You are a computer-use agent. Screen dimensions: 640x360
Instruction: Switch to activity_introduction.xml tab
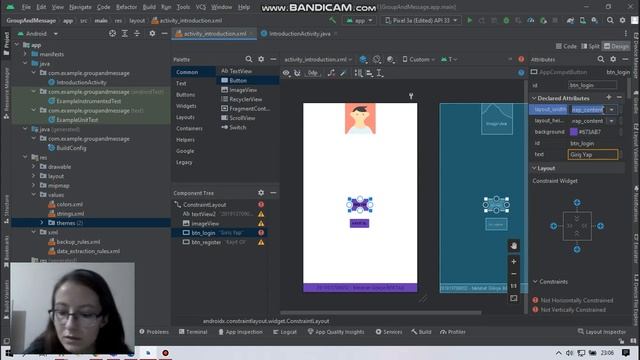[215, 34]
